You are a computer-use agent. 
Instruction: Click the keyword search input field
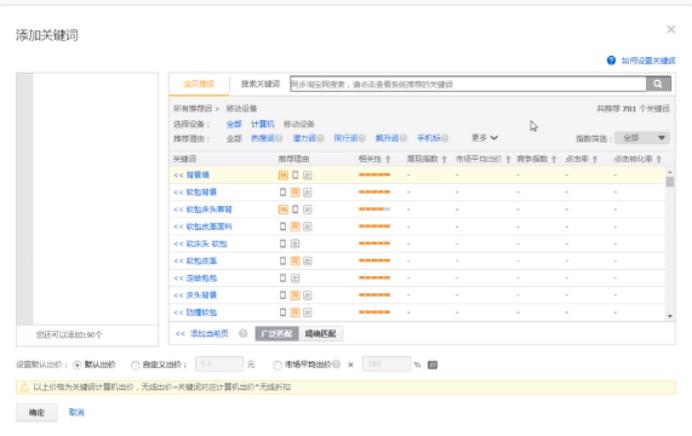[x=468, y=84]
